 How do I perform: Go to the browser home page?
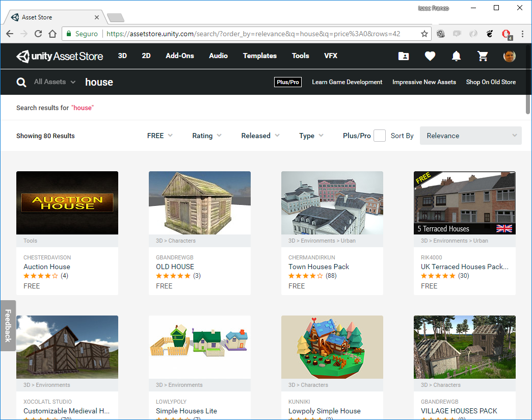click(52, 34)
